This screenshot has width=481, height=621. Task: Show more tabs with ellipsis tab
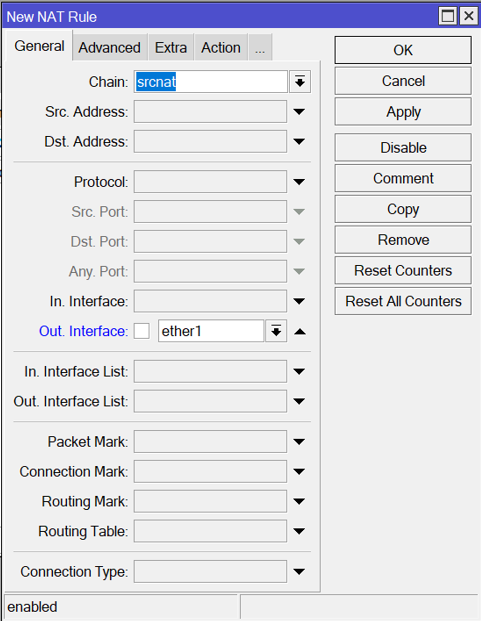[260, 48]
